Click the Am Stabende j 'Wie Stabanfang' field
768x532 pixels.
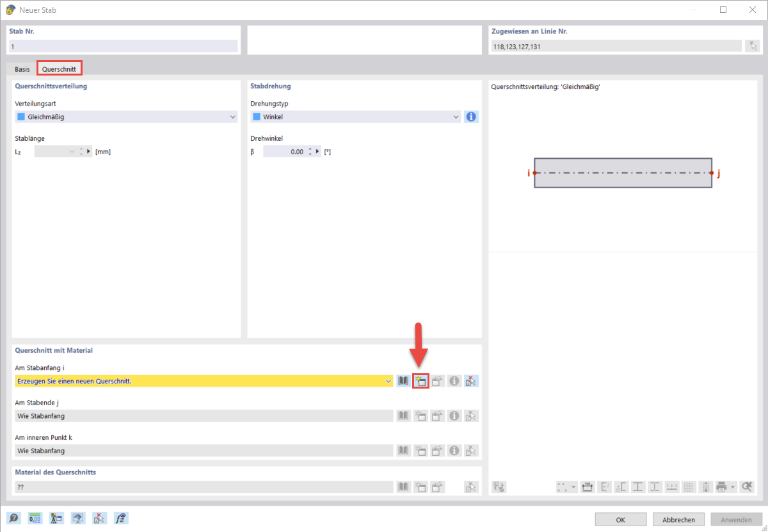point(204,415)
